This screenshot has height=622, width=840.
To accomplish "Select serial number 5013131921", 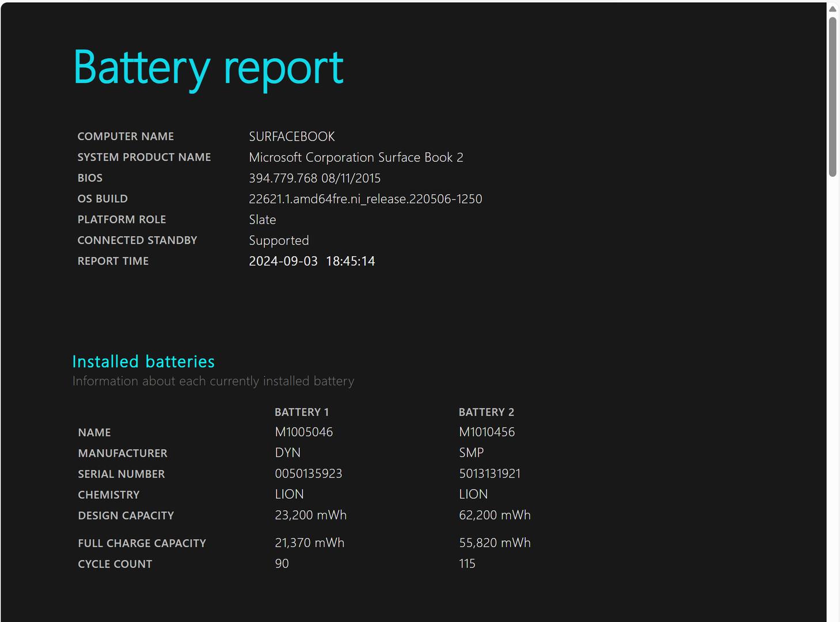I will [490, 473].
